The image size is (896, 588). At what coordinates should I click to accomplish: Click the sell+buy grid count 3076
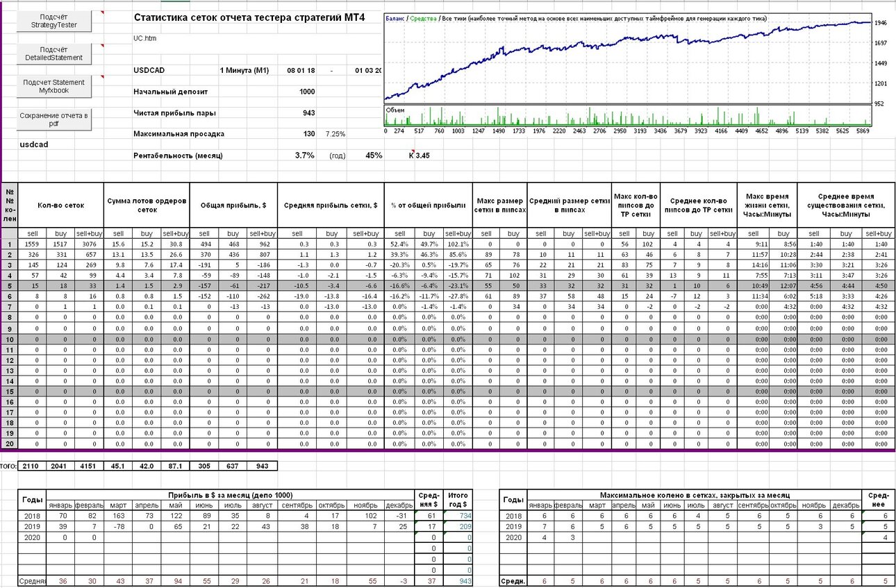tap(90, 244)
